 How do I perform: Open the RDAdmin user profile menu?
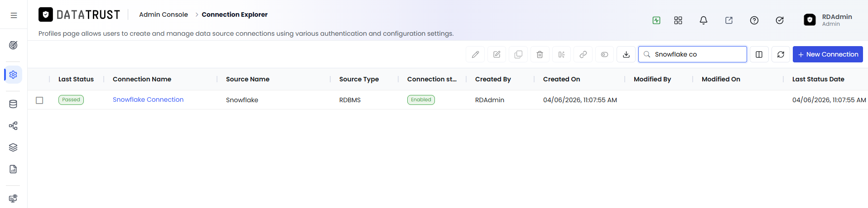pyautogui.click(x=828, y=20)
